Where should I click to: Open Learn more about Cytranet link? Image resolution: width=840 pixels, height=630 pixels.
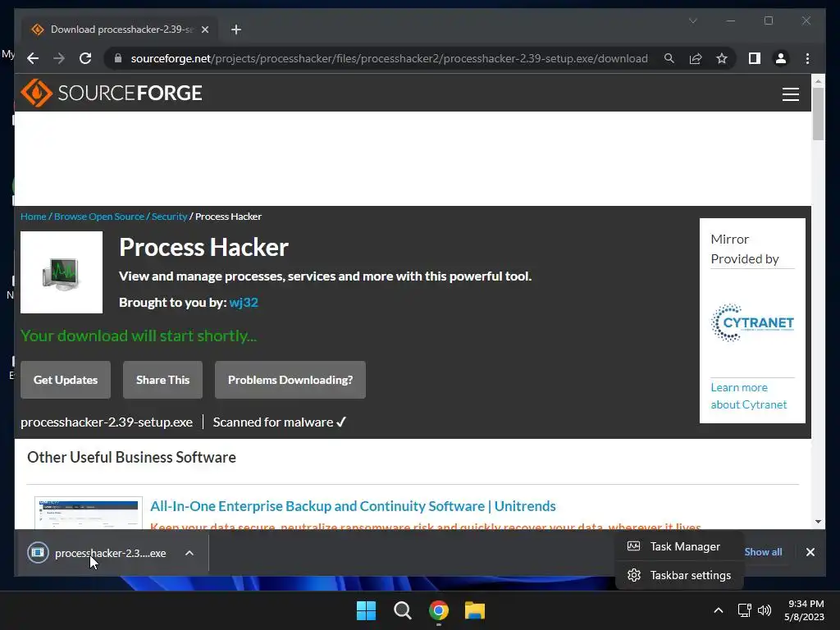point(748,396)
